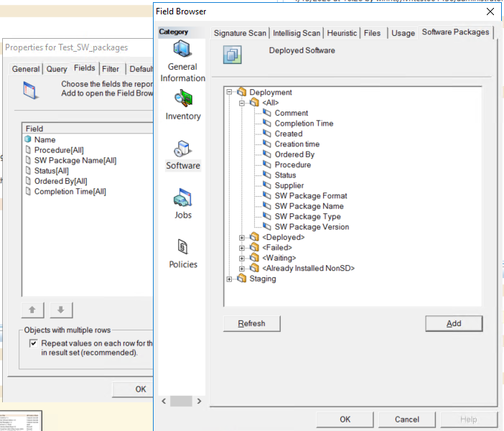Viewport: 504px width, 431px height.
Task: Open the Query tab in Properties window
Action: (57, 69)
